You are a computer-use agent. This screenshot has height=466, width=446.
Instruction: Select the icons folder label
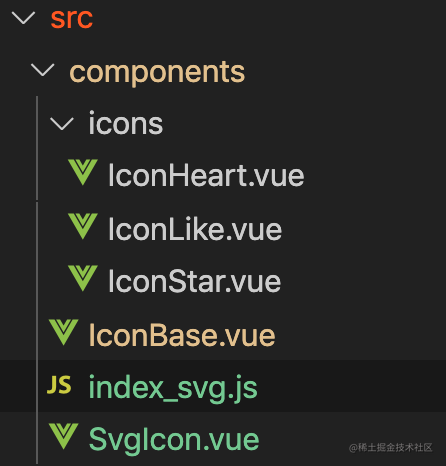[125, 124]
